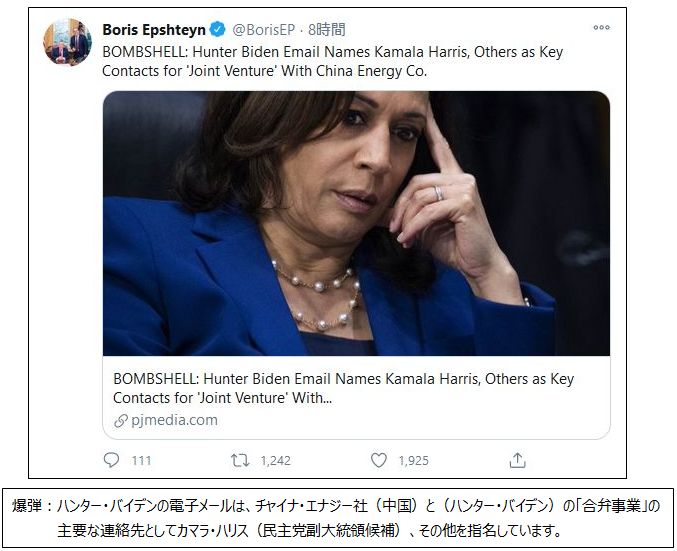
Task: Retweet using the retweet arrows icon
Action: (239, 460)
